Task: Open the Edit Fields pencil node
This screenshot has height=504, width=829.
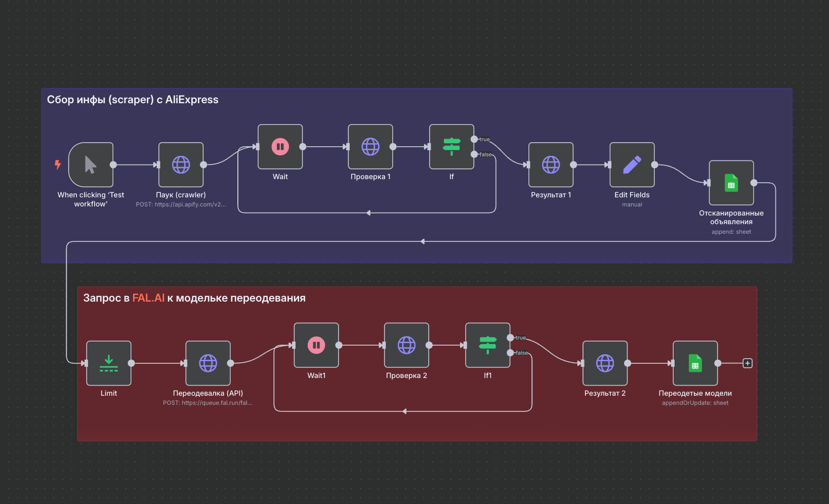Action: (x=632, y=164)
